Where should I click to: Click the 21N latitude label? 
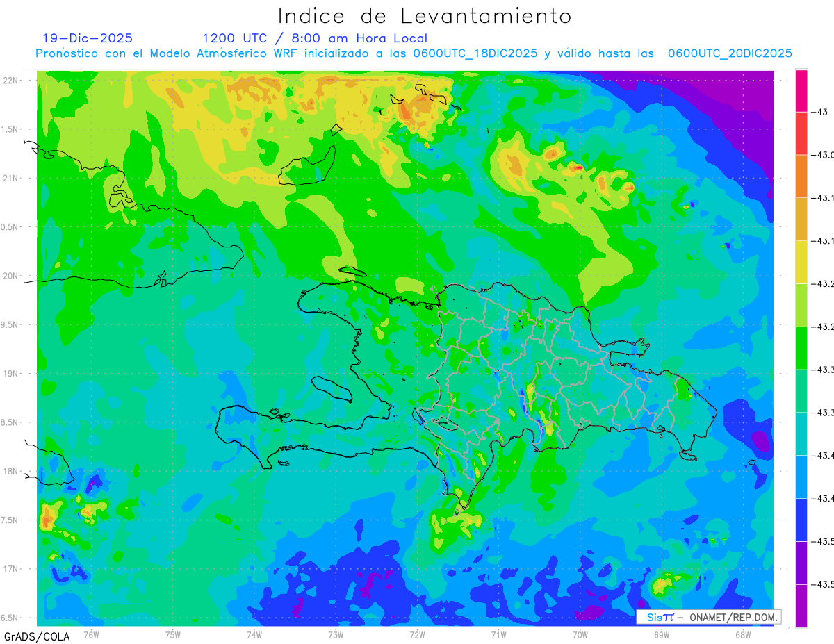pyautogui.click(x=11, y=178)
